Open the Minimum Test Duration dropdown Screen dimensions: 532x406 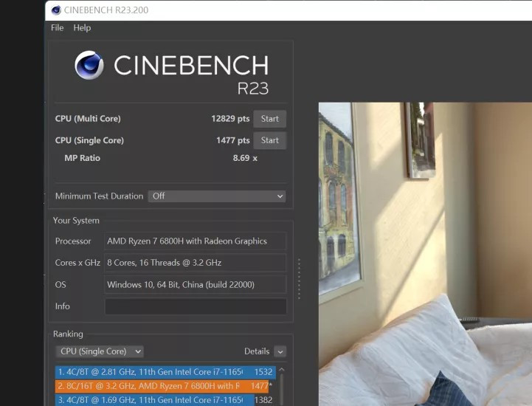pyautogui.click(x=217, y=196)
